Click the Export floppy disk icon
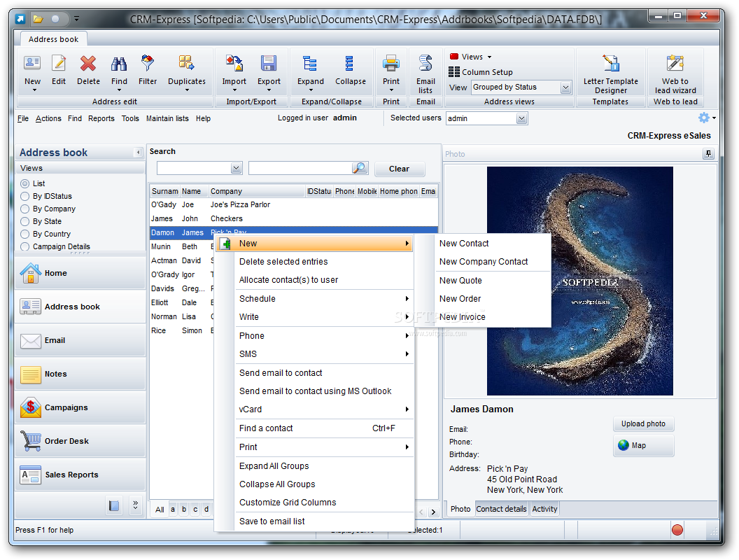Screen dimensions: 739x560 coord(269,63)
